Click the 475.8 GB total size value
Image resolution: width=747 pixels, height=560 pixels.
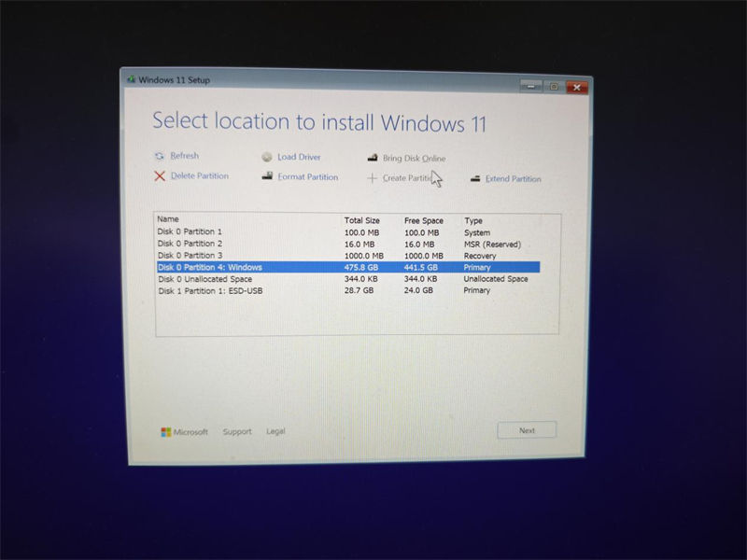(x=361, y=268)
